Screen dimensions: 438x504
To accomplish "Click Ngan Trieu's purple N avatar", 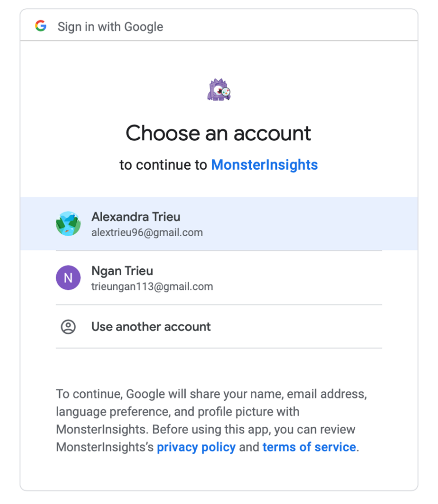I will pyautogui.click(x=68, y=278).
